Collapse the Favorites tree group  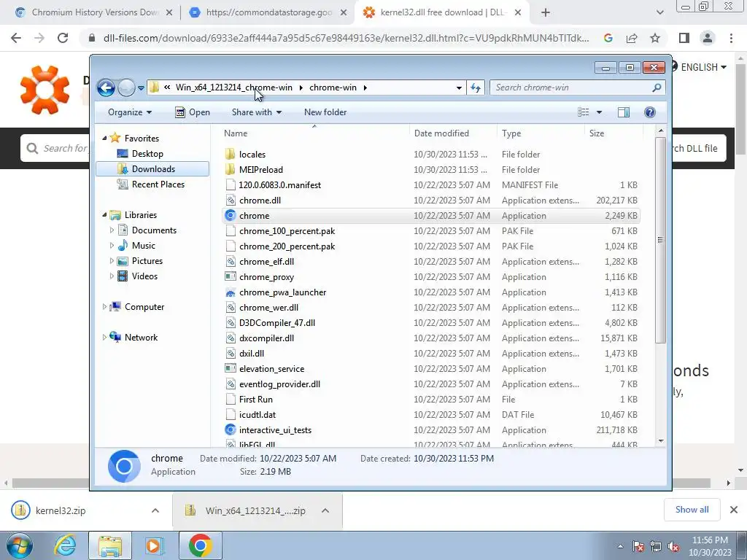tap(104, 138)
